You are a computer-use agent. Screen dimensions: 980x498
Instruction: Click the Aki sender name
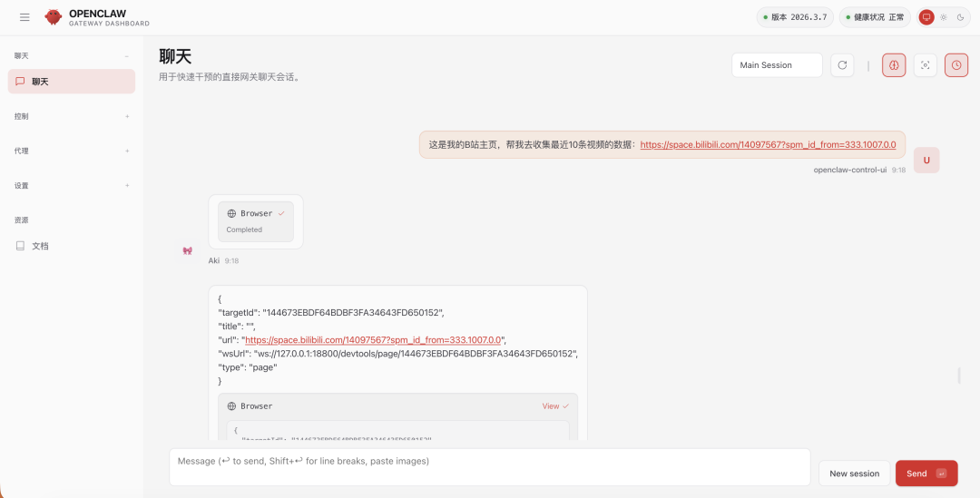pos(214,260)
